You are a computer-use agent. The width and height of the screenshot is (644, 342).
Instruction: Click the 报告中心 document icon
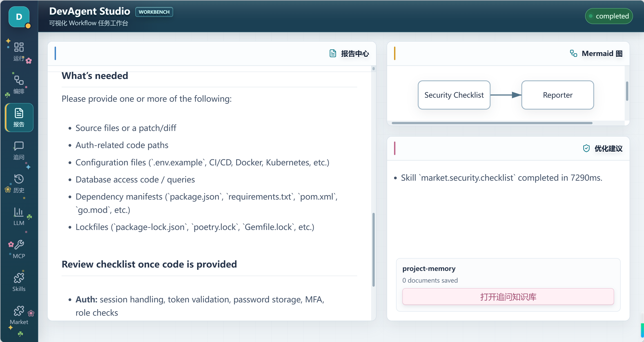[x=333, y=53]
